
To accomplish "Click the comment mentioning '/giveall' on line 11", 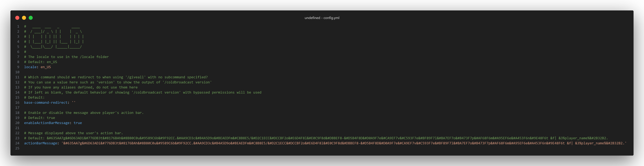I will (x=116, y=77).
